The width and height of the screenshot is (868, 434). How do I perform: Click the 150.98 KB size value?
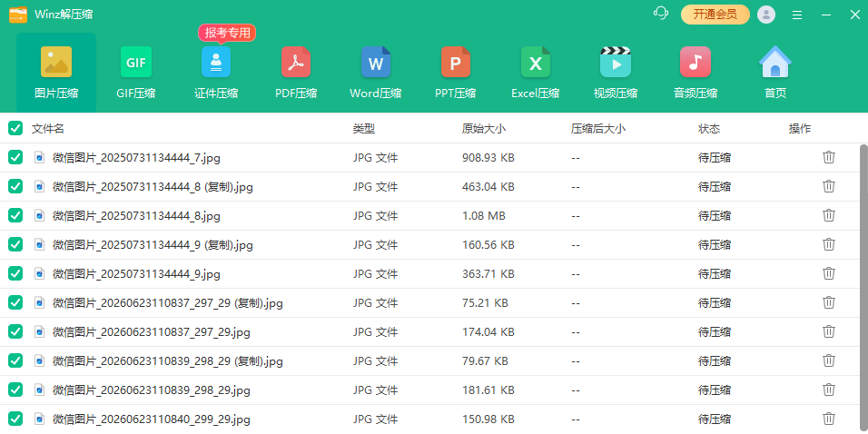[x=488, y=419]
